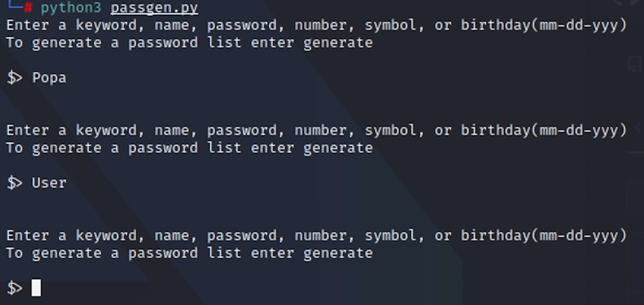
Task: Click the $> prompt symbol beside Popa
Action: coord(15,77)
